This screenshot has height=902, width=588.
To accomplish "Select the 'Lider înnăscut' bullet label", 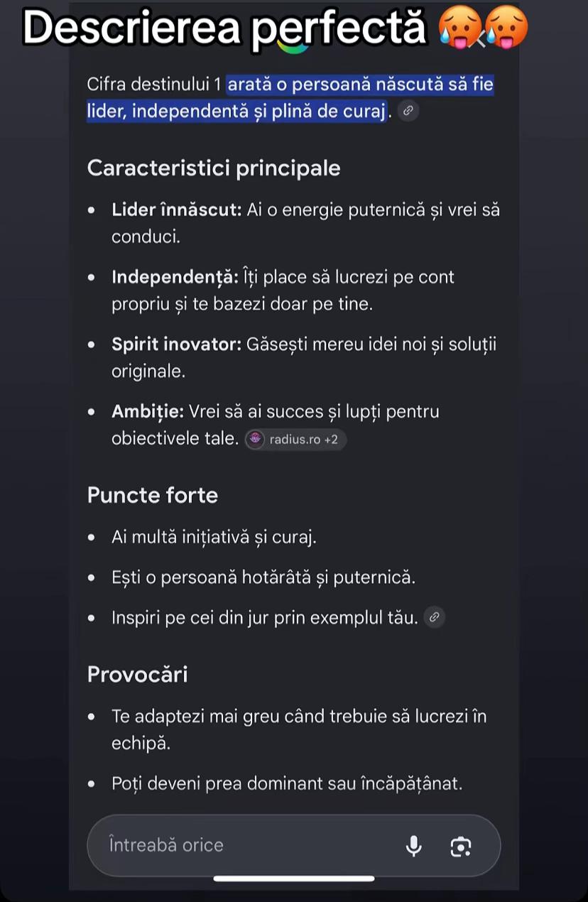I will pos(177,210).
